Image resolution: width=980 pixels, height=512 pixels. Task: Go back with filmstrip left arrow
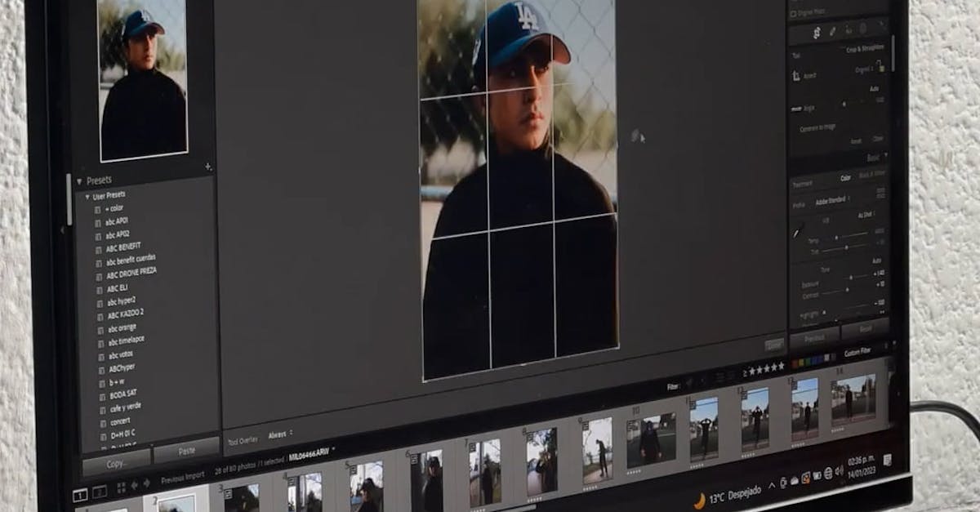pos(136,484)
